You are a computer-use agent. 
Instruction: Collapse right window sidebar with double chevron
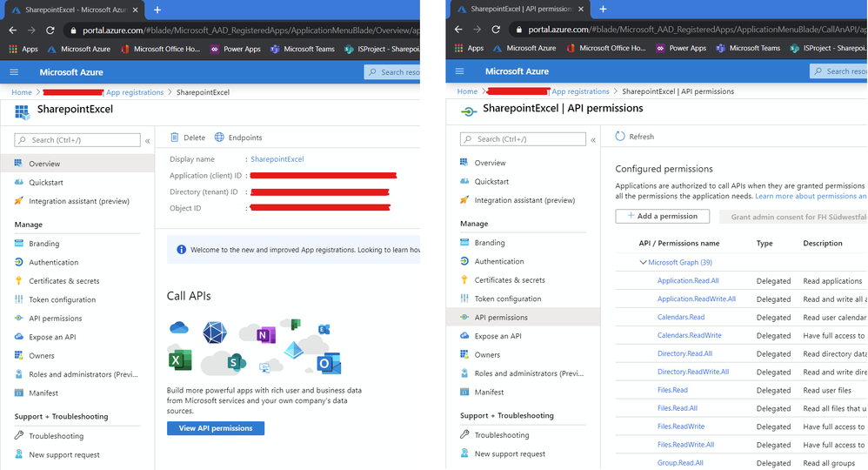click(x=593, y=139)
